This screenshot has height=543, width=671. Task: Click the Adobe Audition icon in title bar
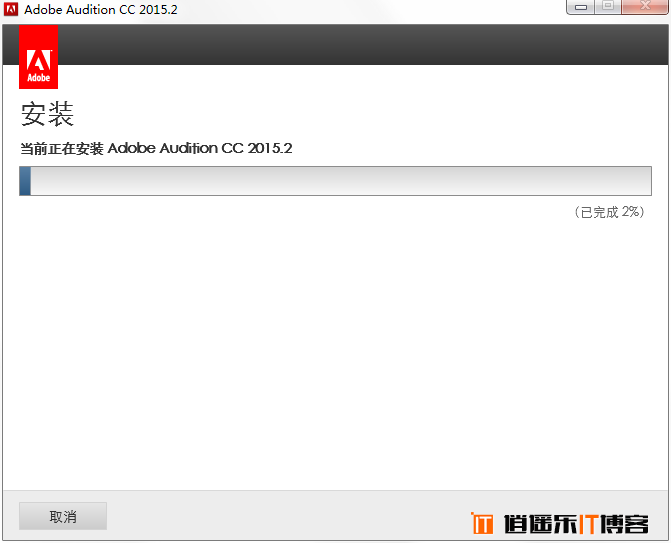tap(11, 9)
